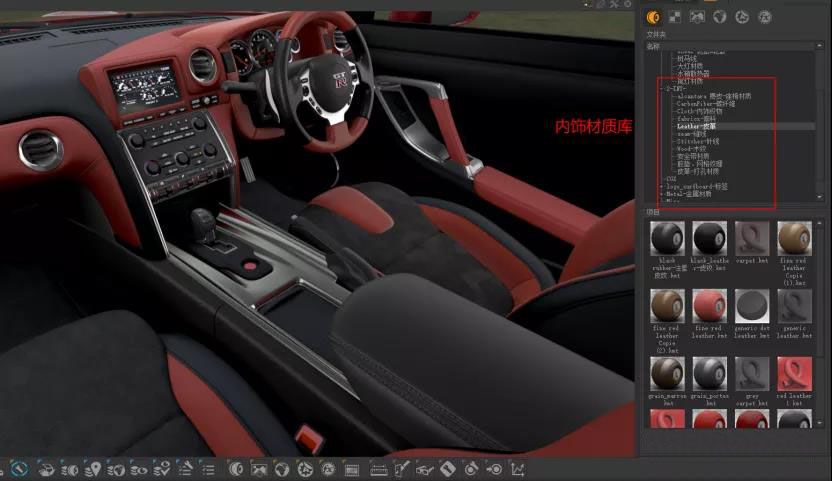
Task: Select the globe environment library icon
Action: [x=719, y=16]
